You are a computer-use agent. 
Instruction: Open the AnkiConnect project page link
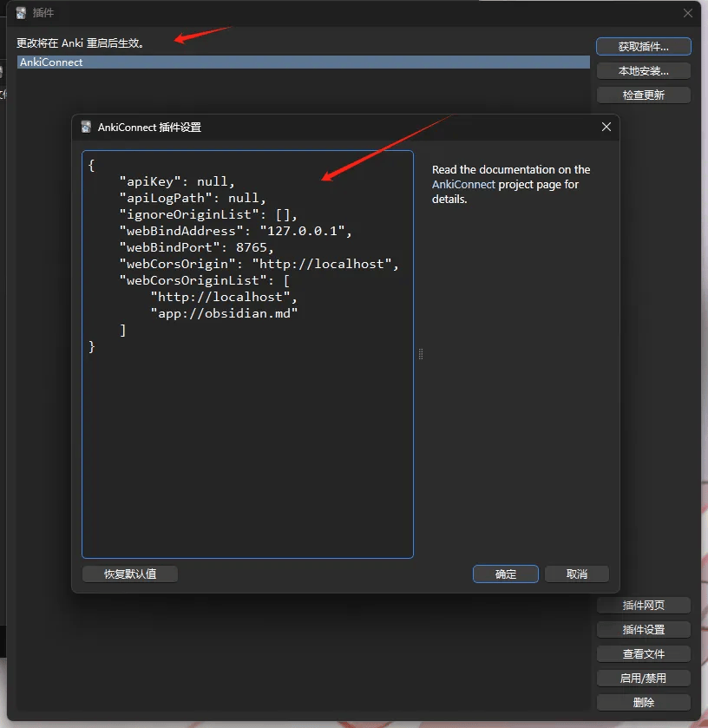click(463, 184)
